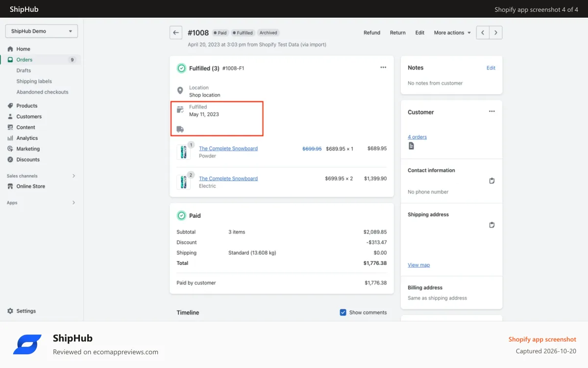This screenshot has height=368, width=588.
Task: Click the Content icon in sidebar
Action: click(x=10, y=127)
